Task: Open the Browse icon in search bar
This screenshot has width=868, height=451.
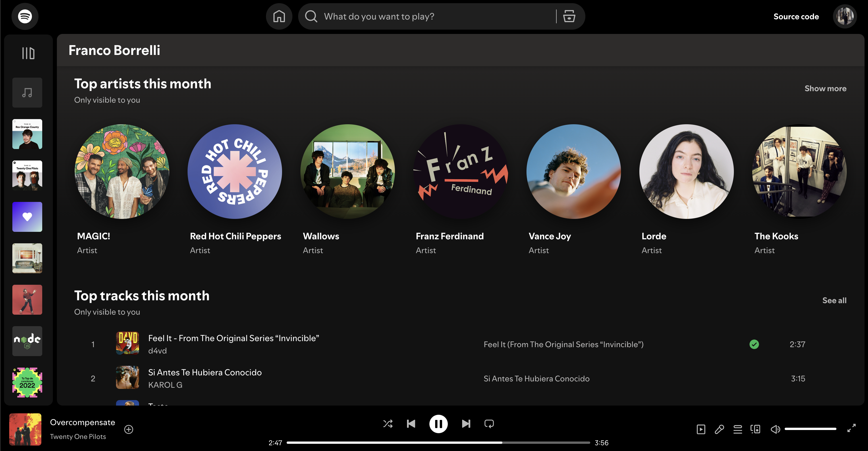Action: pyautogui.click(x=569, y=16)
